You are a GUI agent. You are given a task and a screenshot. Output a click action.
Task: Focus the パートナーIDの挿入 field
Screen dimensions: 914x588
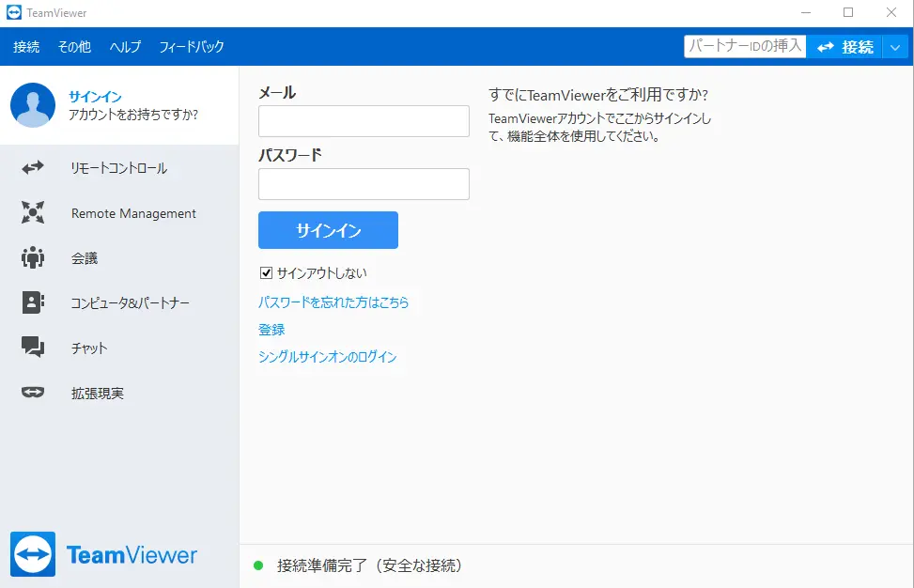(745, 47)
